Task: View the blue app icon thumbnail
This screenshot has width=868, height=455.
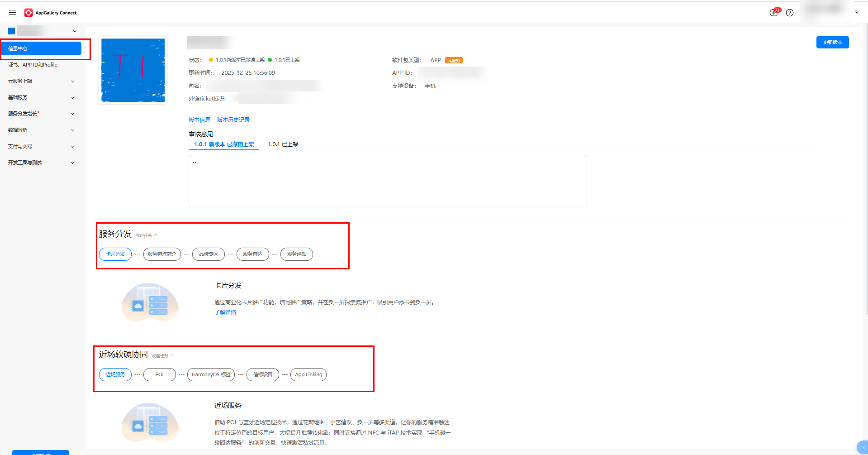Action: pos(133,70)
